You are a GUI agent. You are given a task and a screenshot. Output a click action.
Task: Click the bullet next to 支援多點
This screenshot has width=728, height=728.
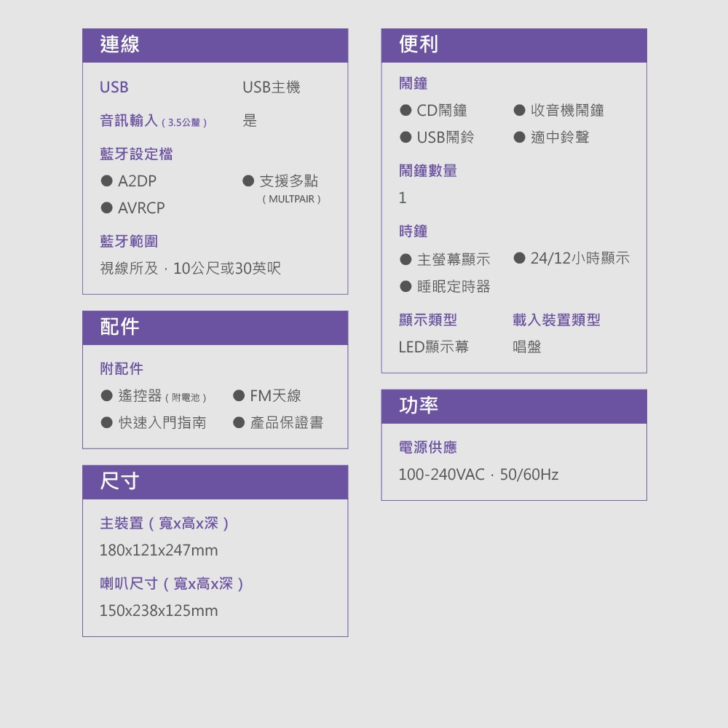pyautogui.click(x=248, y=181)
